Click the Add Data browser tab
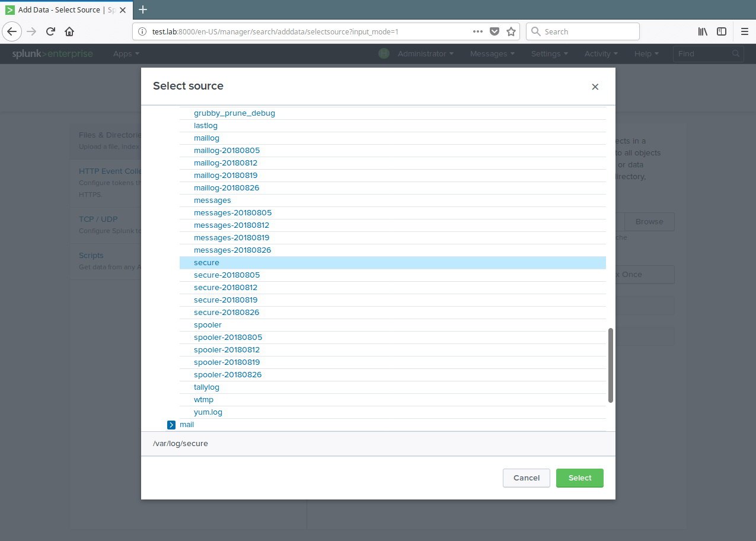The height and width of the screenshot is (541, 756). pyautogui.click(x=66, y=9)
